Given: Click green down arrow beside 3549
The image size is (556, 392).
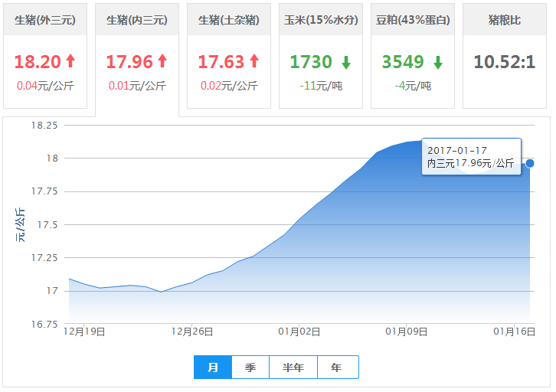Looking at the screenshot, I should [438, 62].
